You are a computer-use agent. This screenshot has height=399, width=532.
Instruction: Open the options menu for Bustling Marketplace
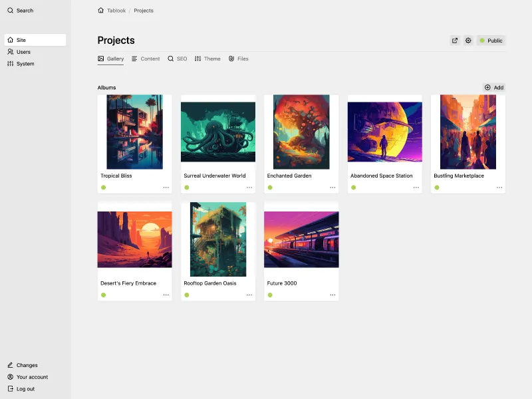coord(499,188)
